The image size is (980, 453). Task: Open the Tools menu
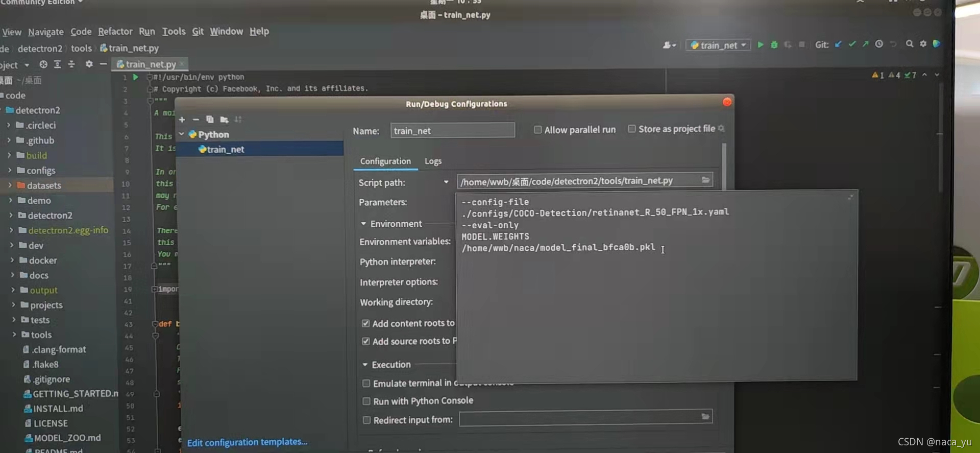click(174, 32)
